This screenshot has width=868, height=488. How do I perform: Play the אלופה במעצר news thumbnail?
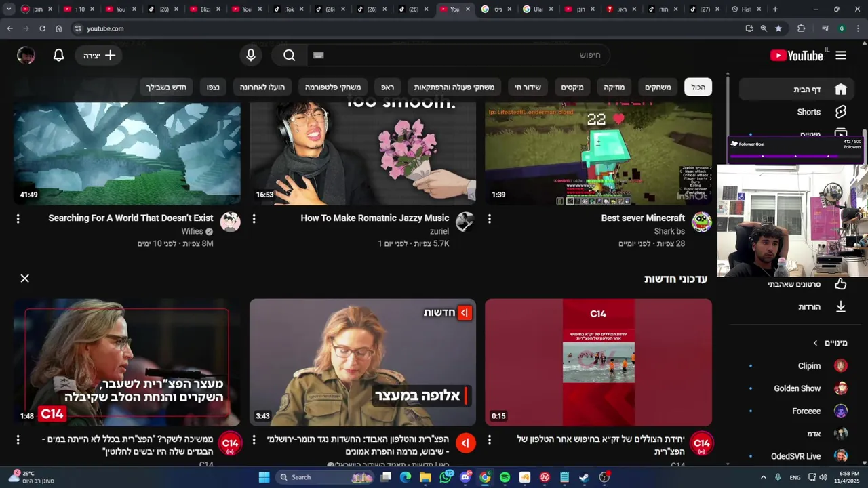pos(363,363)
